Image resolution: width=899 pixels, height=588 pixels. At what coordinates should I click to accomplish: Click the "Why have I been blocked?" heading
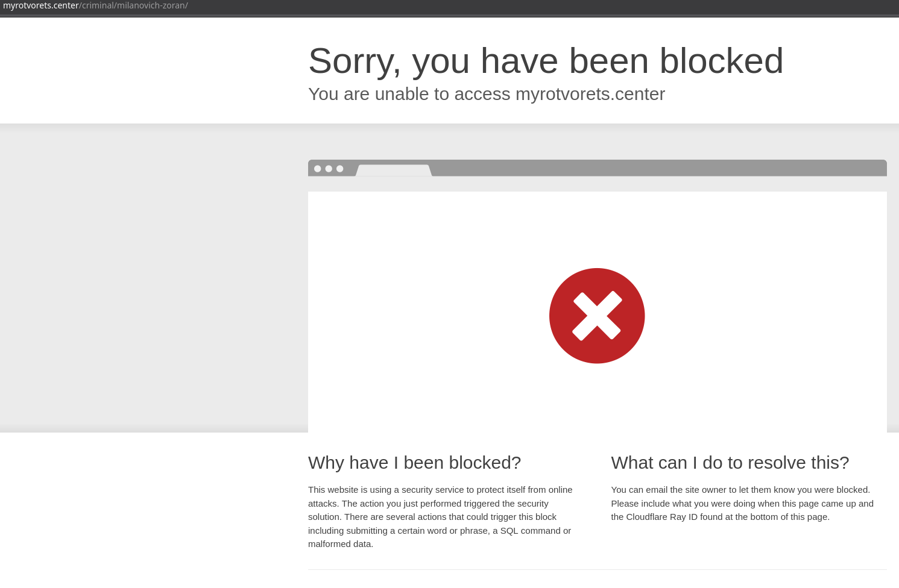[414, 463]
